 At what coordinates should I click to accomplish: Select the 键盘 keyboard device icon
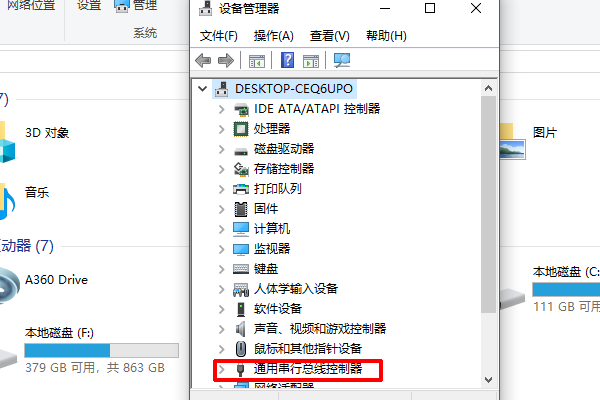[x=241, y=269]
